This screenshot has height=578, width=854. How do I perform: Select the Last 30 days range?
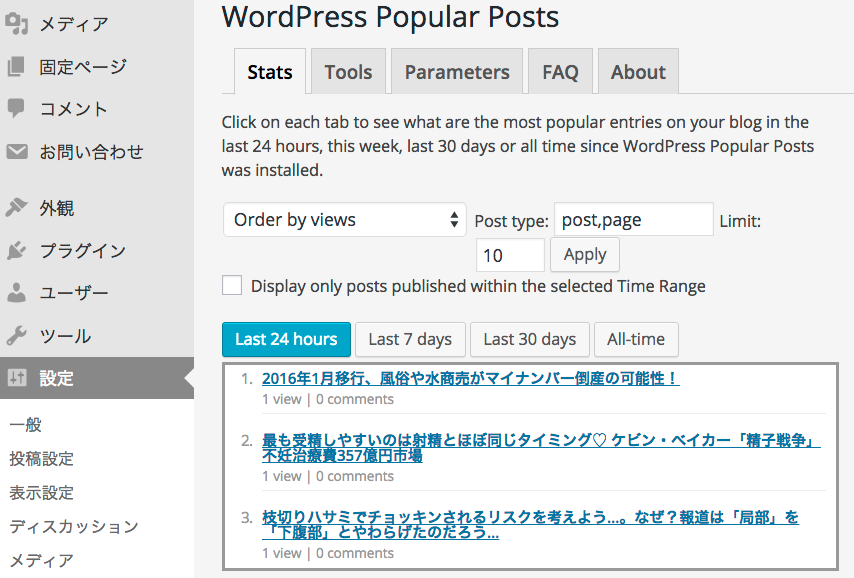coord(530,339)
